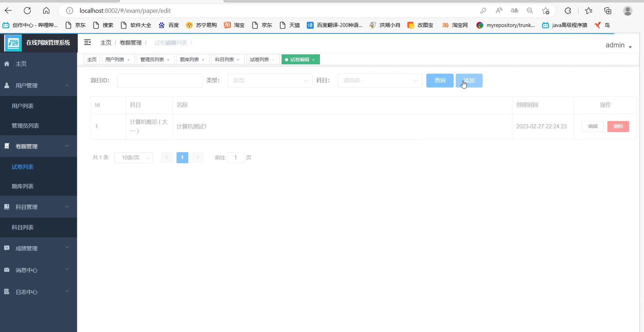644x332 pixels.
Task: Open the 类型 dropdown
Action: 270,81
